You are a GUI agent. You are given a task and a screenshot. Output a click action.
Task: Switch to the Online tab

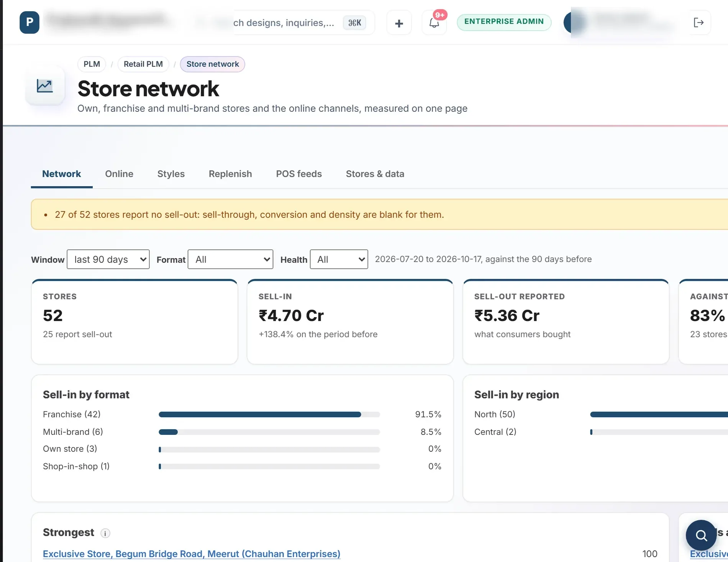[x=119, y=174]
